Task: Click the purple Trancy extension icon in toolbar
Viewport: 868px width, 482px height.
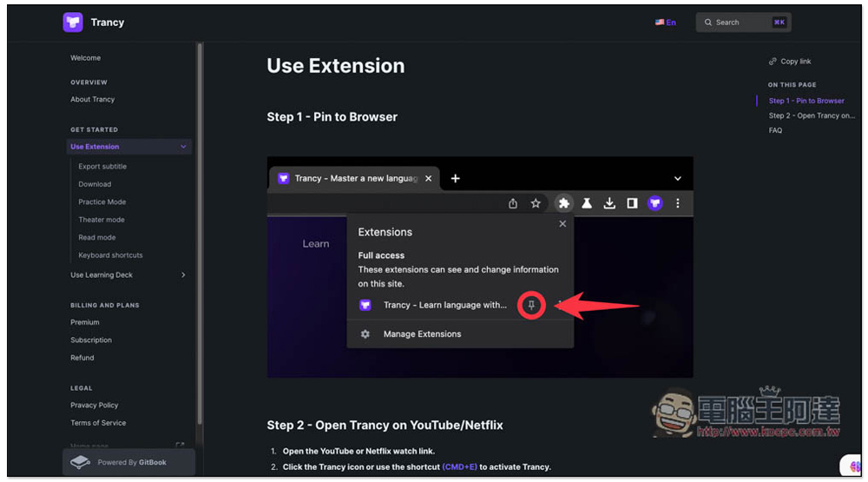Action: tap(655, 203)
